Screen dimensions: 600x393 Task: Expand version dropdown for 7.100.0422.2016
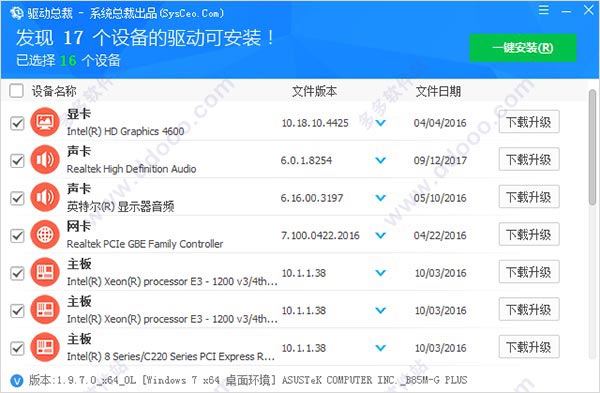pos(380,235)
